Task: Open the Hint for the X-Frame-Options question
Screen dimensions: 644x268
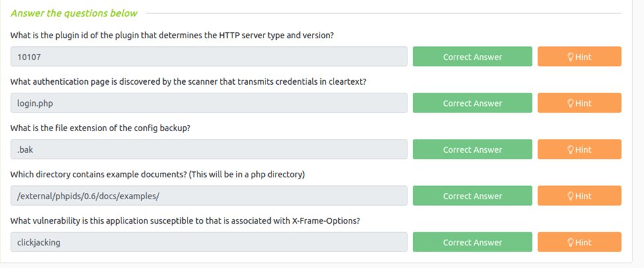Action: click(x=579, y=242)
